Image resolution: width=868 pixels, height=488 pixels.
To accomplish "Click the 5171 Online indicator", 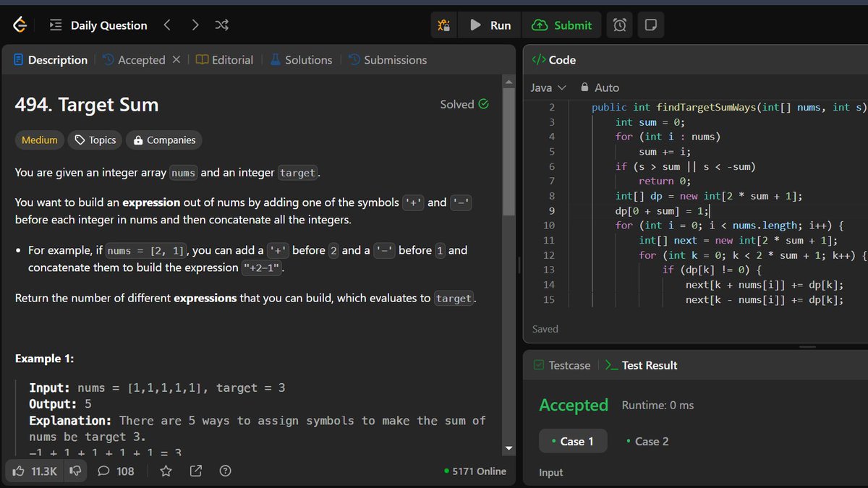I will pos(475,471).
